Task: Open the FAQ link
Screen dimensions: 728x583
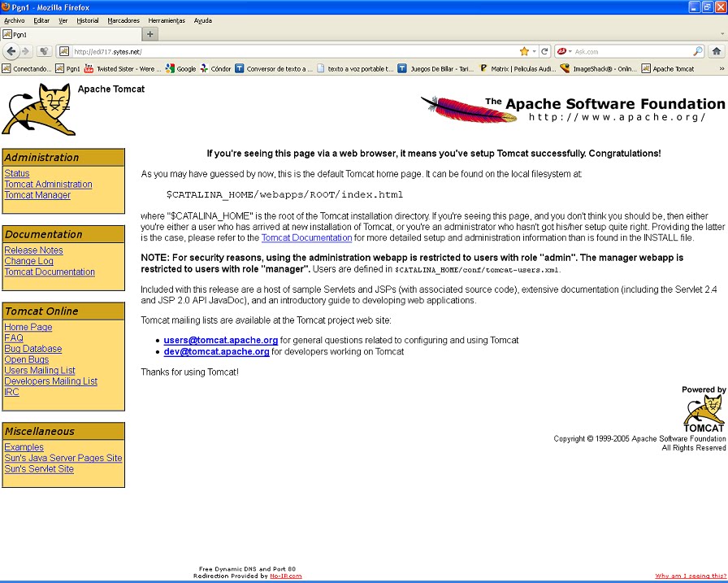Action: point(14,337)
